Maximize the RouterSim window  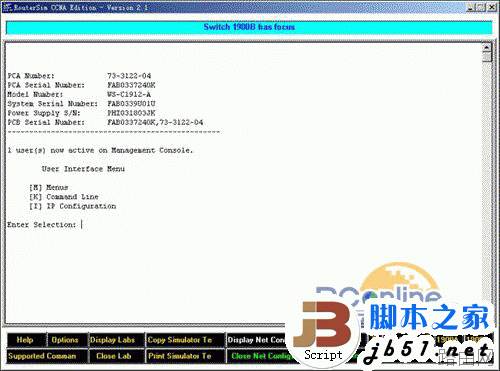(x=481, y=7)
